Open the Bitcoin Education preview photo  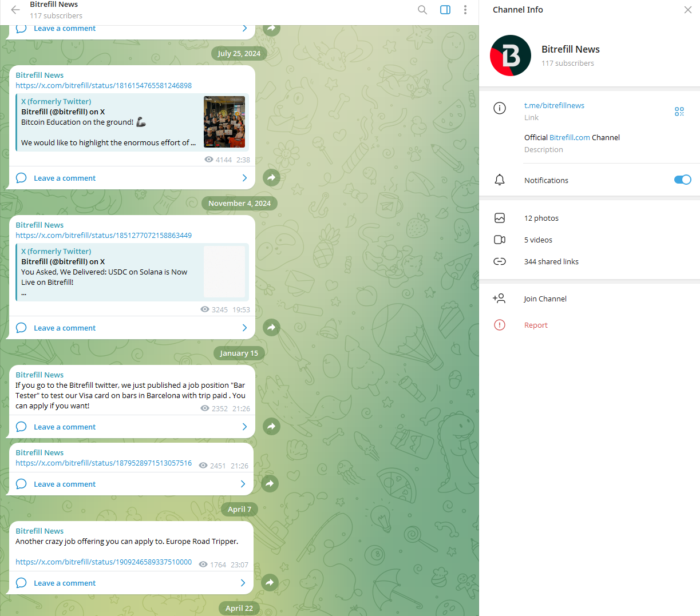pos(224,122)
